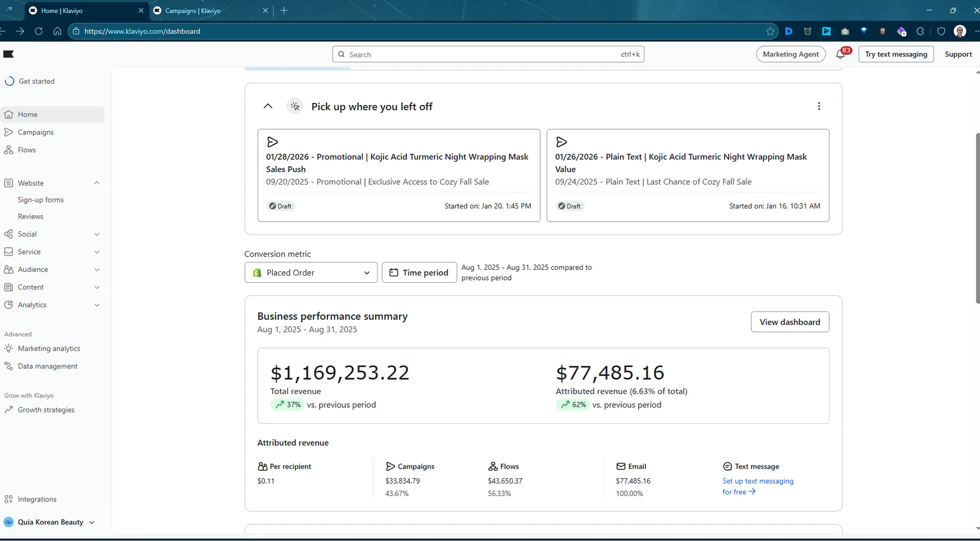The width and height of the screenshot is (980, 541).
Task: Click the browser refresh icon
Action: tap(39, 31)
